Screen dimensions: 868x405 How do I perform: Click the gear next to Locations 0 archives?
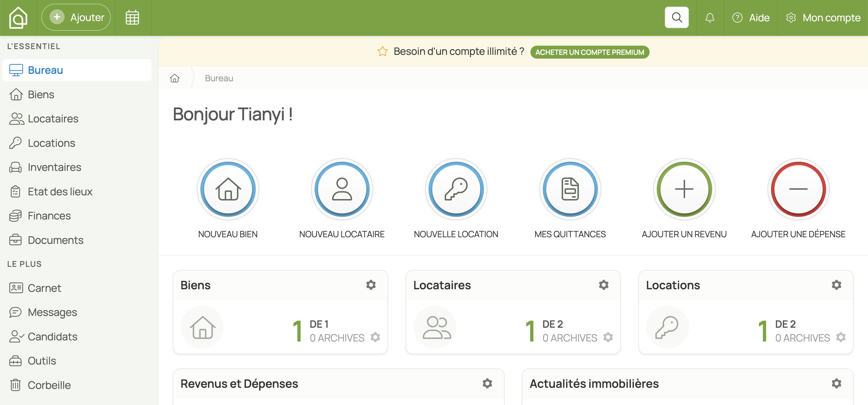(x=841, y=337)
